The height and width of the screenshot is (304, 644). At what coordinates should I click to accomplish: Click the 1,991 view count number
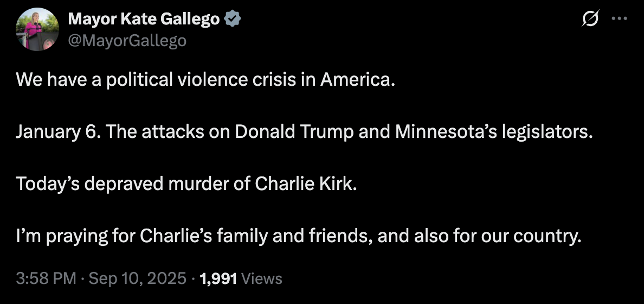tap(218, 279)
